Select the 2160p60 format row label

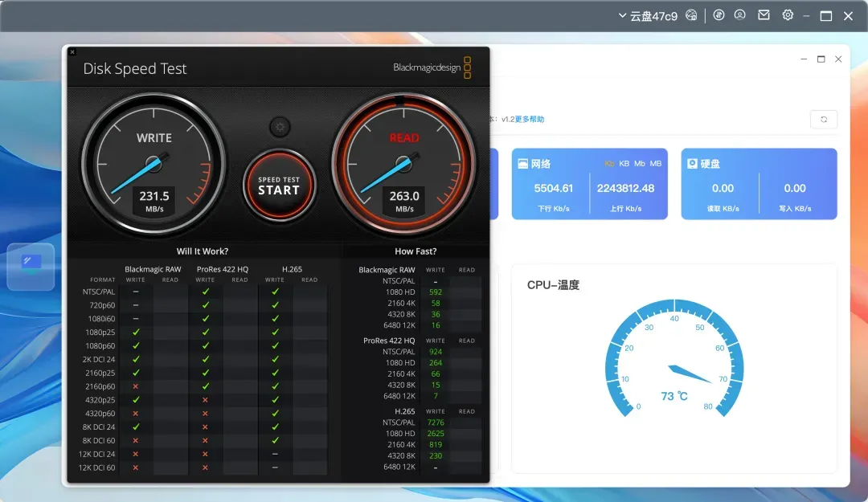pyautogui.click(x=100, y=386)
